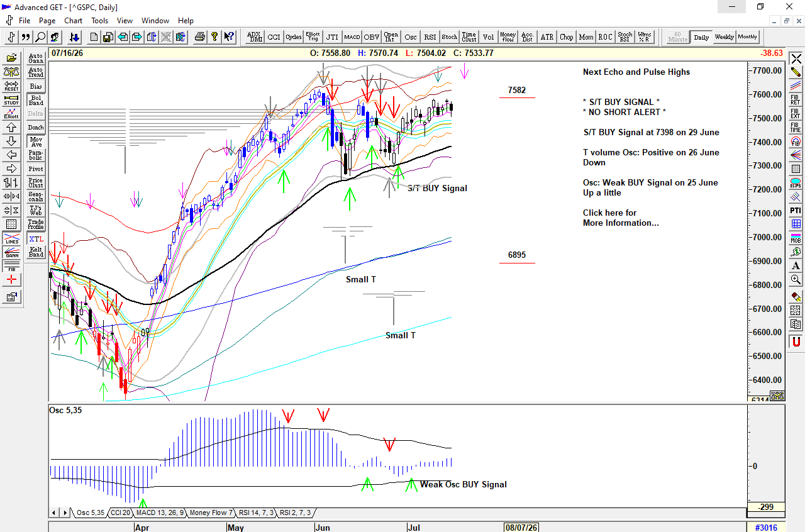Click the down arrow in left palette
The height and width of the screenshot is (532, 805).
click(x=11, y=141)
